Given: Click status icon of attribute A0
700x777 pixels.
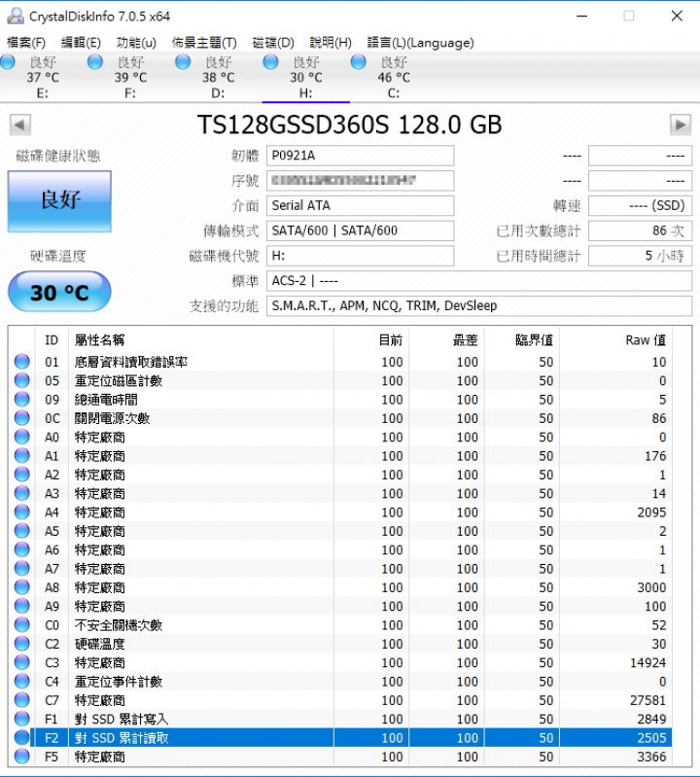Looking at the screenshot, I should 21,437.
